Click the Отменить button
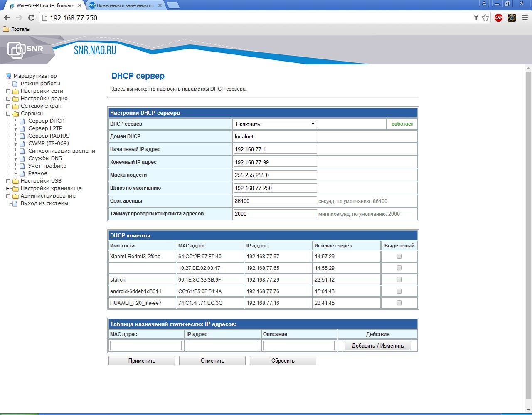 coord(212,361)
